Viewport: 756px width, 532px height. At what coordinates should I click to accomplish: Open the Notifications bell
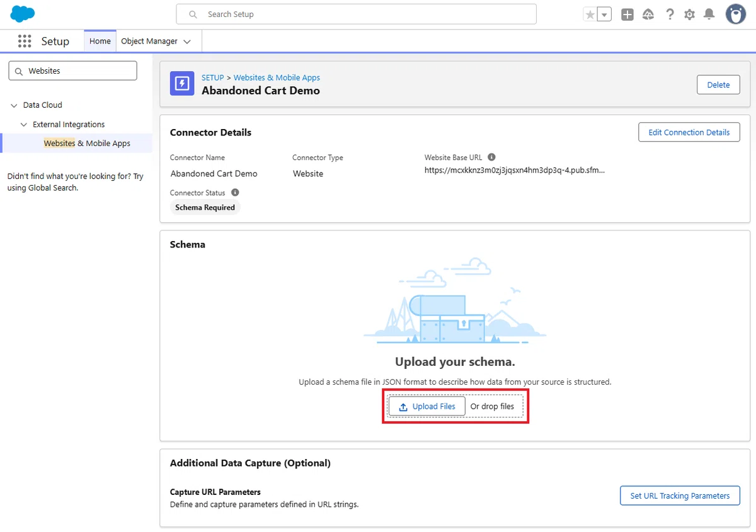[709, 14]
